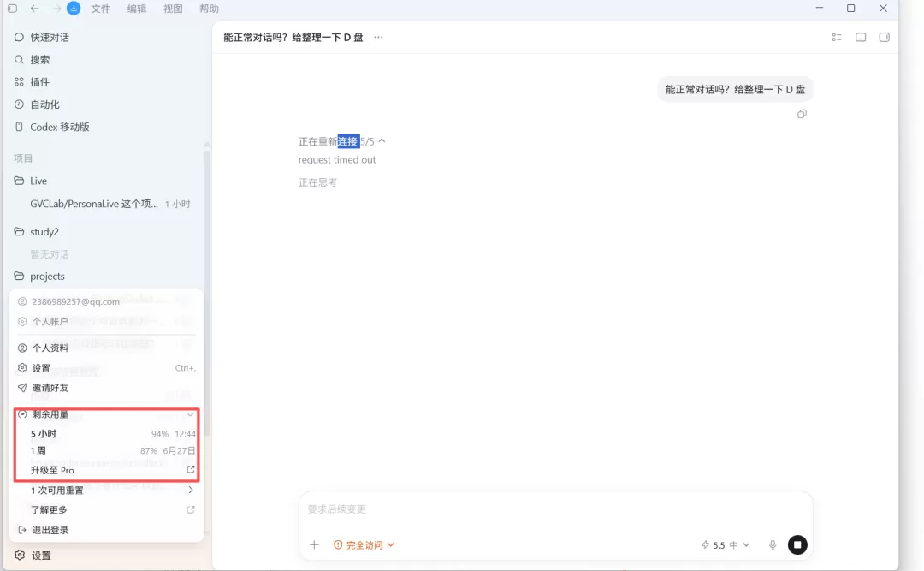Go forward with the right arrow
Viewport: 924px width, 571px height.
[x=56, y=9]
